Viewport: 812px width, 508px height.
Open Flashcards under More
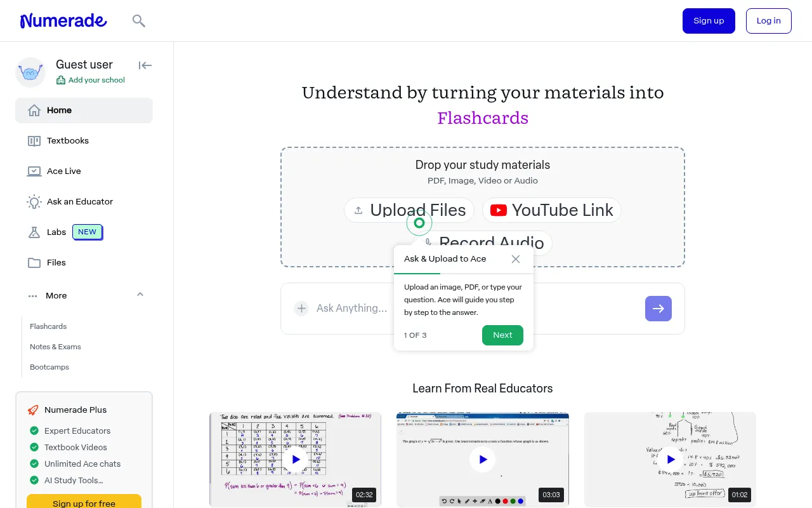(x=48, y=326)
